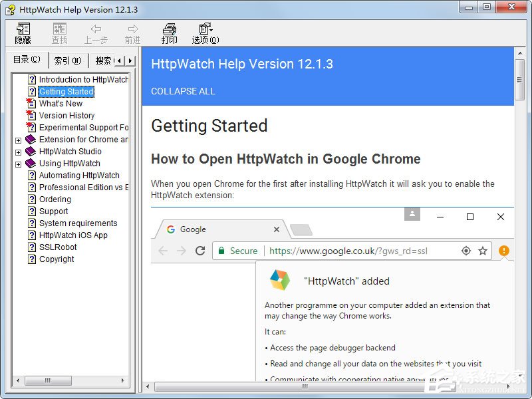
Task: Open the HttpWatch iOS App topic
Action: click(x=73, y=235)
